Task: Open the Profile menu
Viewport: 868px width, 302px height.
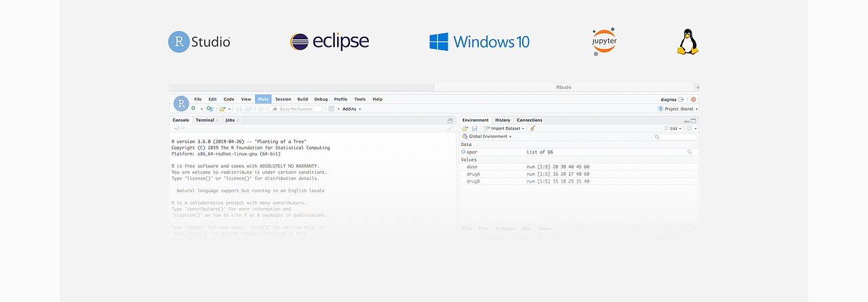Action: point(340,99)
